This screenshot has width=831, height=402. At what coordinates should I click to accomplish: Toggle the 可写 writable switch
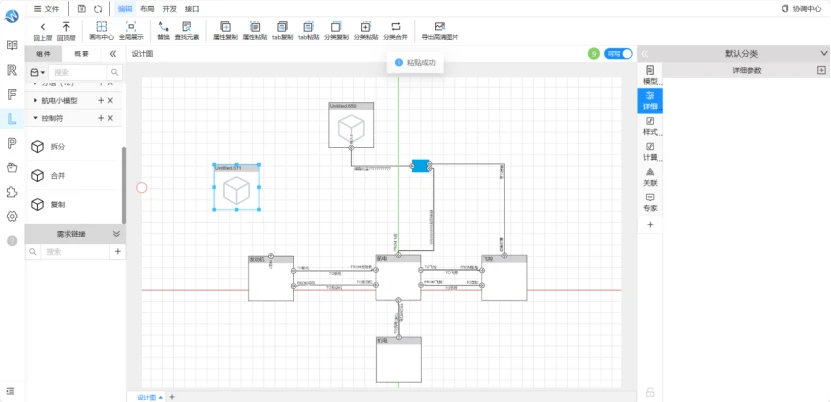[x=618, y=53]
